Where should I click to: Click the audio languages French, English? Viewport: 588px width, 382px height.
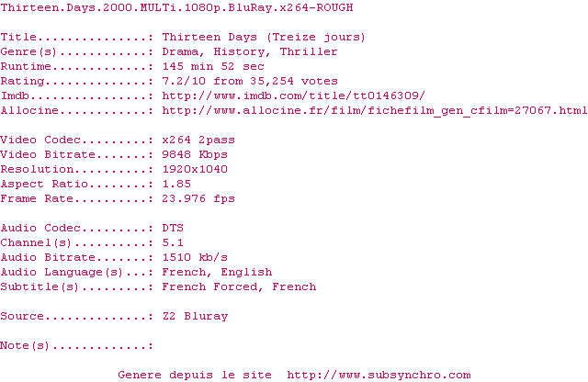217,272
